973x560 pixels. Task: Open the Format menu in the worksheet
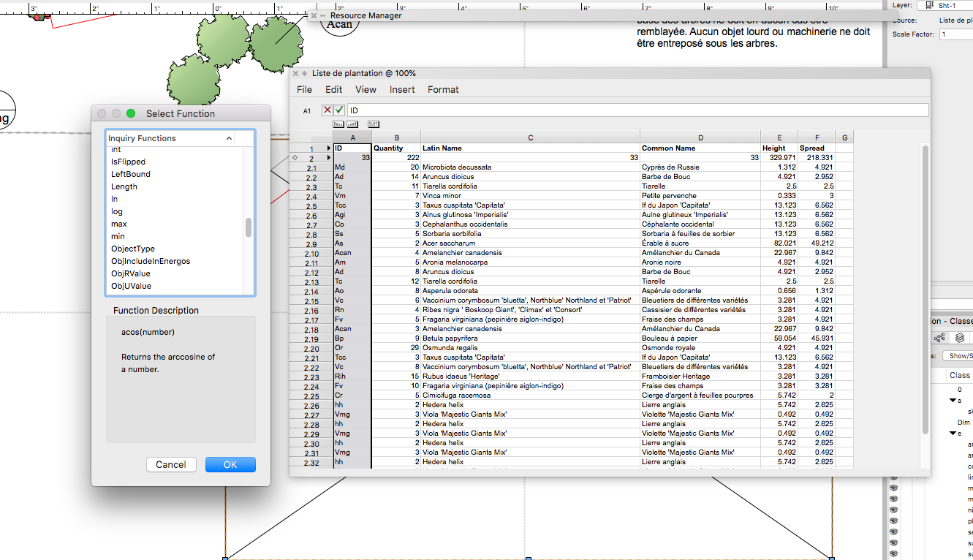[x=443, y=90]
